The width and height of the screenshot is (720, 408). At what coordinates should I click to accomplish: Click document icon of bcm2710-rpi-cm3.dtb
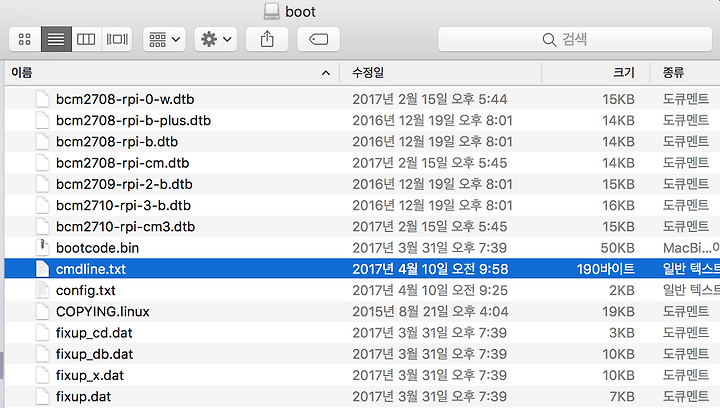[42, 227]
